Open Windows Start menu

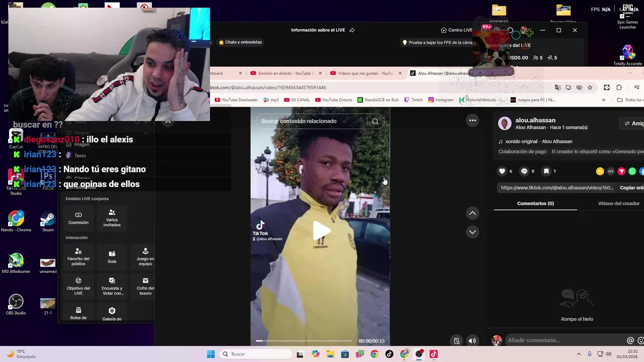tap(211, 354)
